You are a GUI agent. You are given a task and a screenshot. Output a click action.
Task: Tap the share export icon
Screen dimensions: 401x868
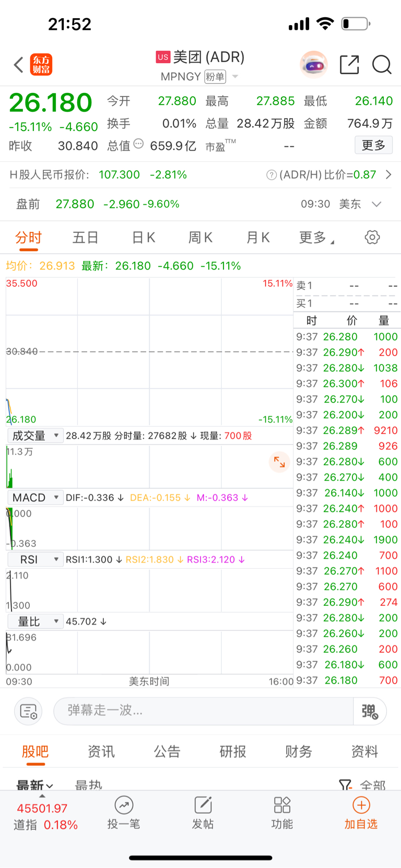point(349,65)
